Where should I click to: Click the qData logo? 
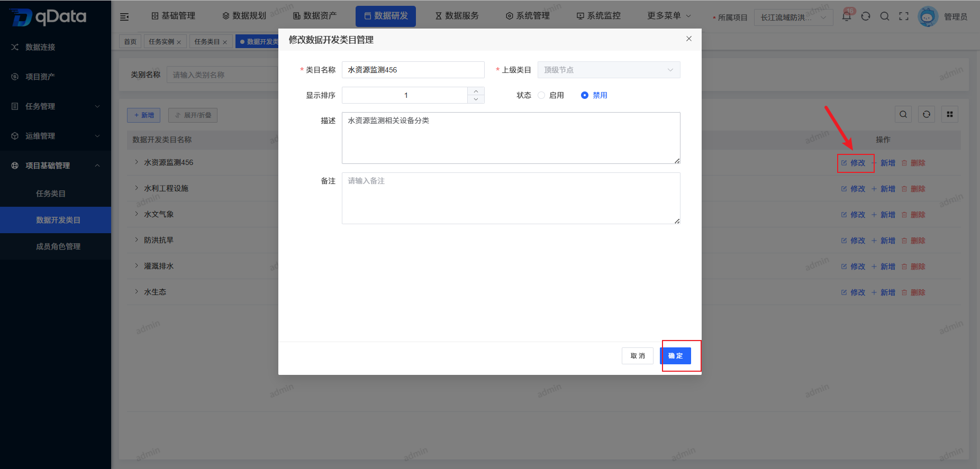click(48, 17)
